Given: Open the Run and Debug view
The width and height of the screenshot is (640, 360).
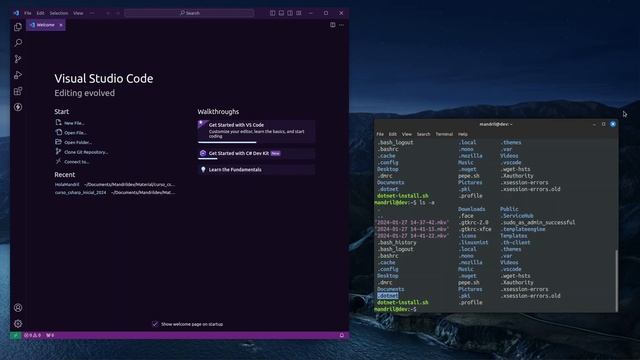Looking at the screenshot, I should (x=18, y=75).
